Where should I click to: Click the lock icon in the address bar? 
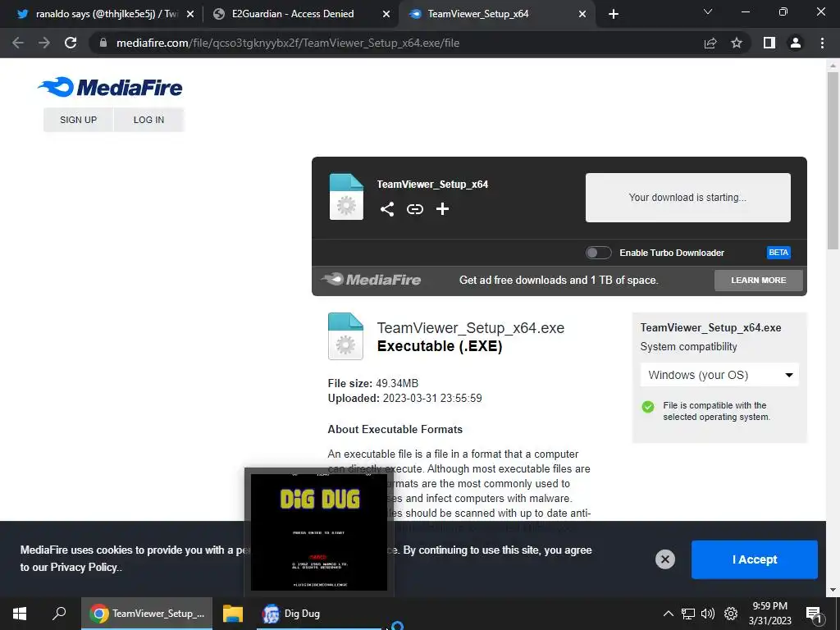click(x=103, y=43)
